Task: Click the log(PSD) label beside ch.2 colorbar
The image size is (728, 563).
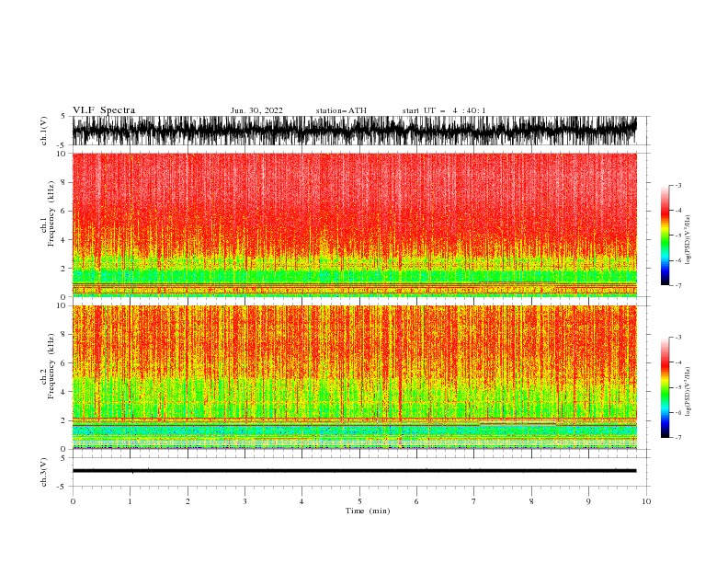Action: coord(688,392)
